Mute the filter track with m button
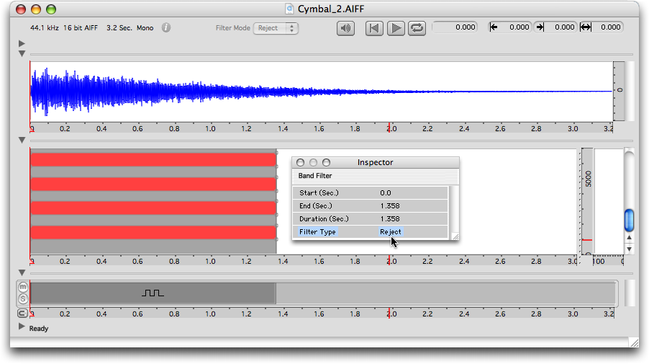 coord(23,287)
